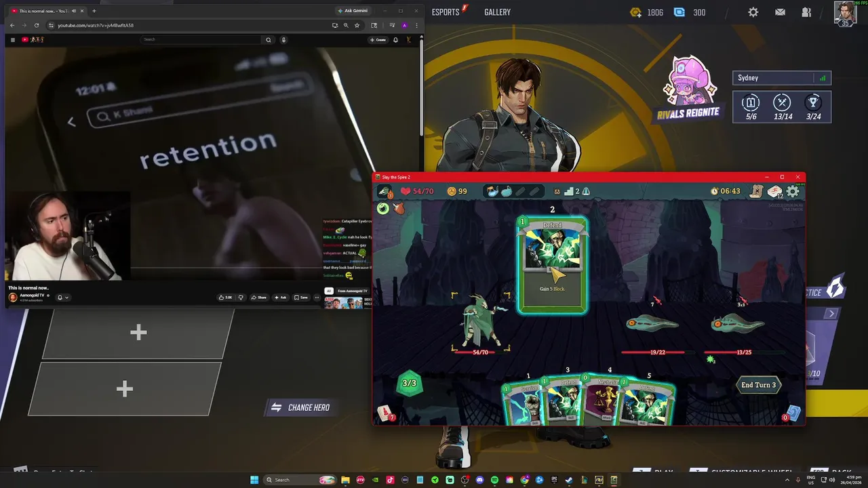The width and height of the screenshot is (868, 488).
Task: Click the 5/6 mission icon
Action: 751,103
